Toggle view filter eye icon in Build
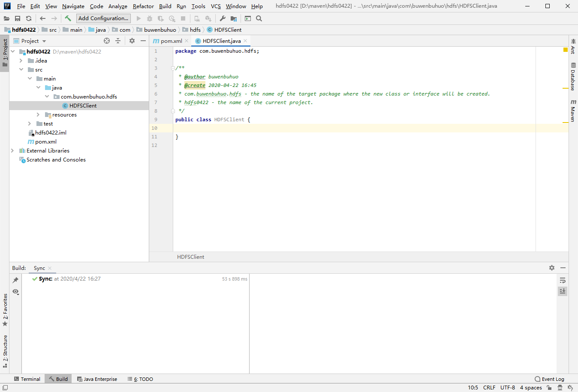Screen dimensions: 578x392 click(x=15, y=291)
